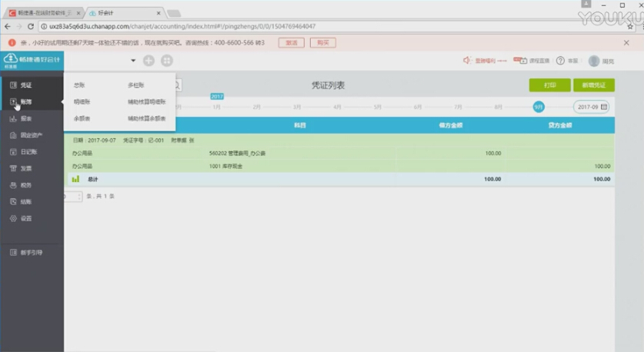The width and height of the screenshot is (644, 352).
Task: Click the 新增凭证 button
Action: coord(594,85)
